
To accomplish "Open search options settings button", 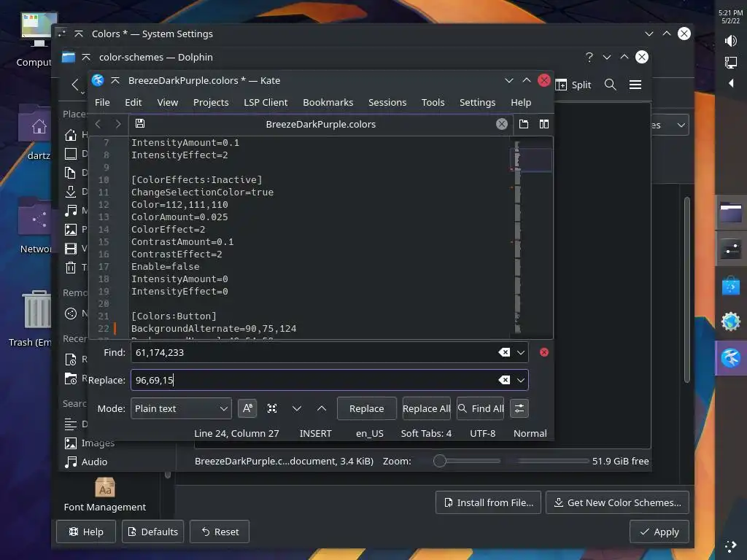I will click(x=519, y=408).
